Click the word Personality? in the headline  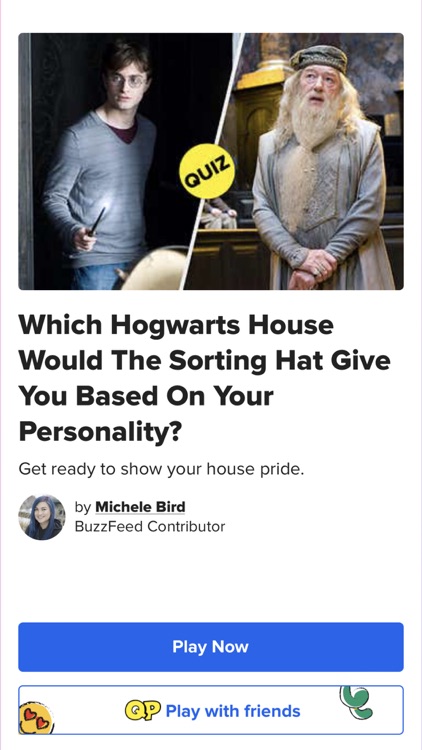point(100,432)
